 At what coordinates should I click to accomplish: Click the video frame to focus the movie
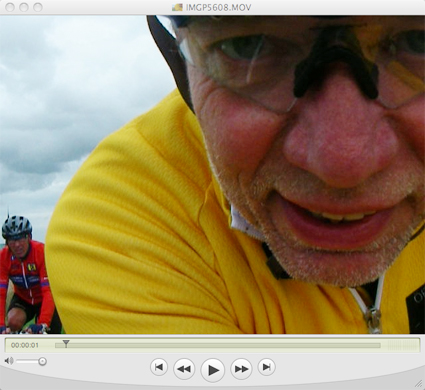click(x=212, y=174)
